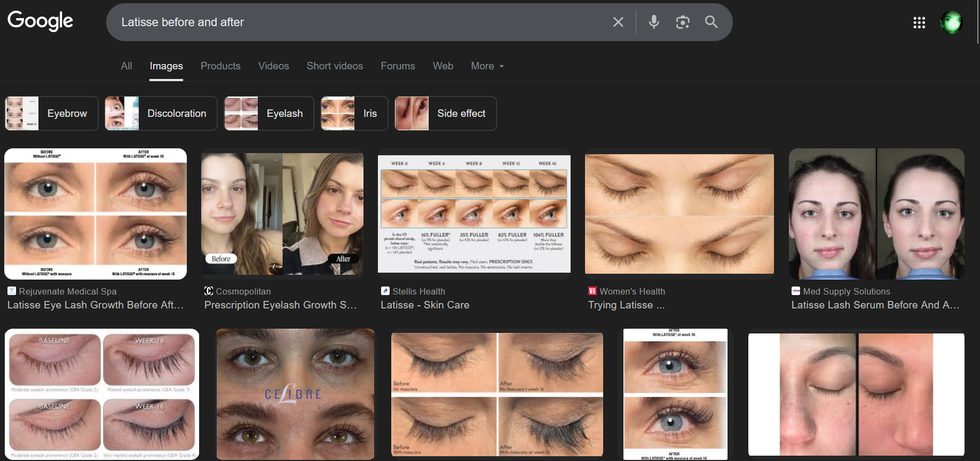Click the magnifying glass search button
The height and width of the screenshot is (461, 980).
tap(711, 22)
